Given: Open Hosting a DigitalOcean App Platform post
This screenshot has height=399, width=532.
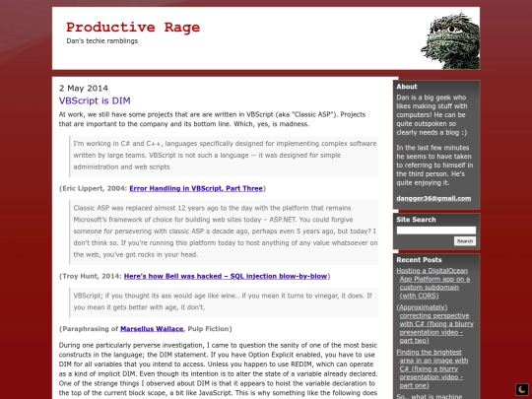Looking at the screenshot, I should click(433, 284).
